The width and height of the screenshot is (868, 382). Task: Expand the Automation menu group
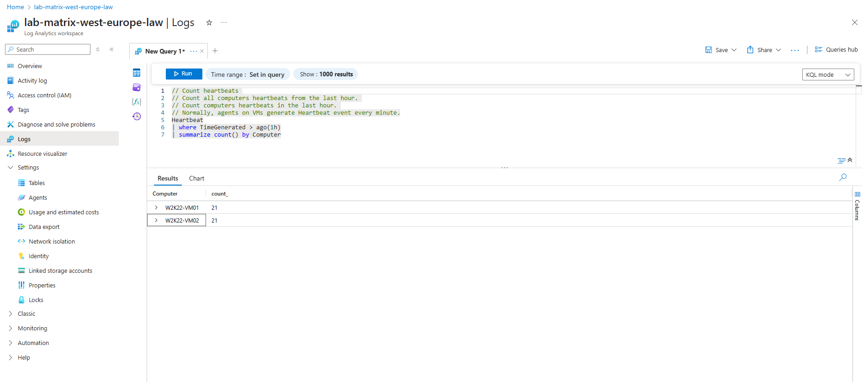[x=11, y=343]
